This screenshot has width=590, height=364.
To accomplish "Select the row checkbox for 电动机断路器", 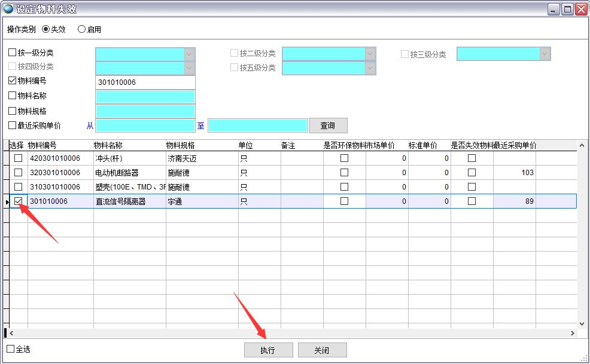I will (x=19, y=173).
